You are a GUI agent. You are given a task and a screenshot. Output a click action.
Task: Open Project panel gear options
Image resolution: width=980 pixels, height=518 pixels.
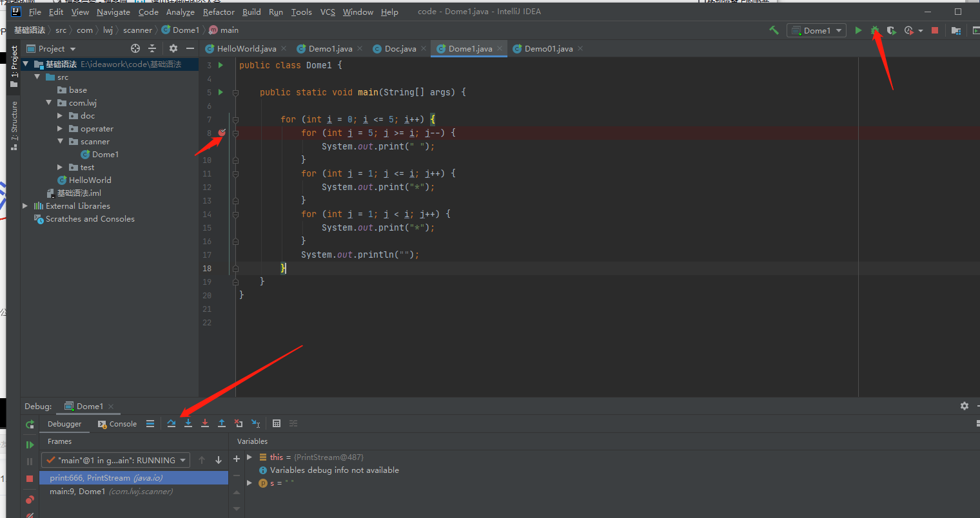tap(173, 48)
